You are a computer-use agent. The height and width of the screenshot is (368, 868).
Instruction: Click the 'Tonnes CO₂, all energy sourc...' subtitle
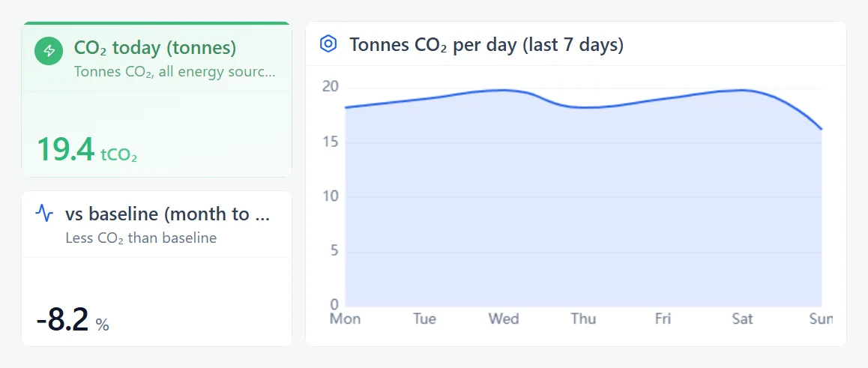pyautogui.click(x=175, y=72)
